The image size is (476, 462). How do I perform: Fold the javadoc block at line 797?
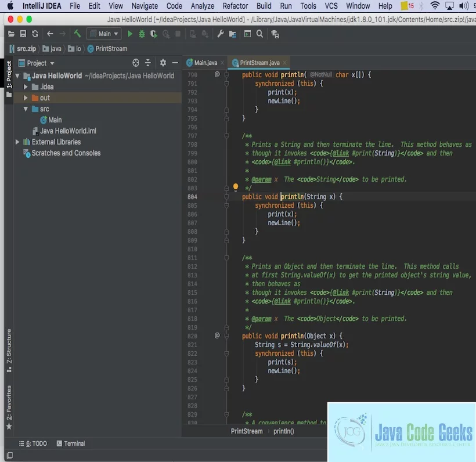226,136
